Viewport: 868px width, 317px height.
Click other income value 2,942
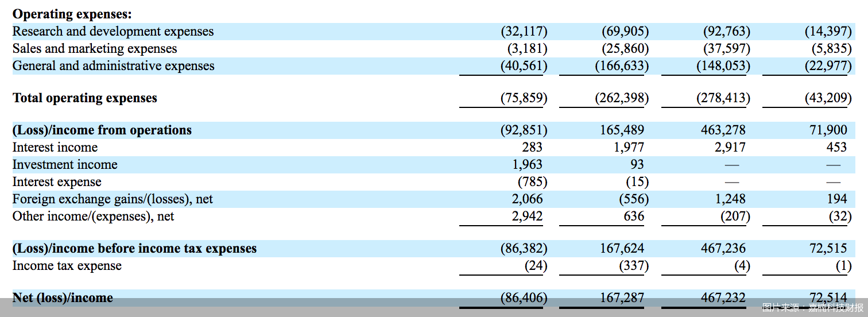[x=527, y=217]
